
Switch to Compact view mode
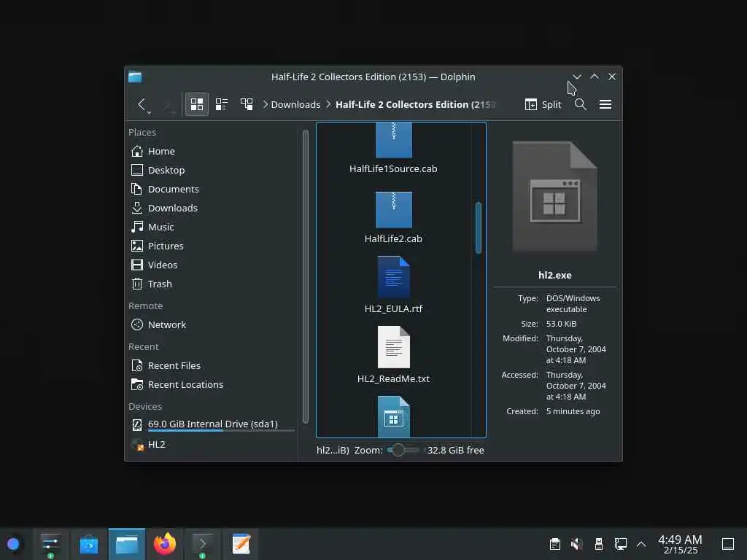click(x=222, y=104)
